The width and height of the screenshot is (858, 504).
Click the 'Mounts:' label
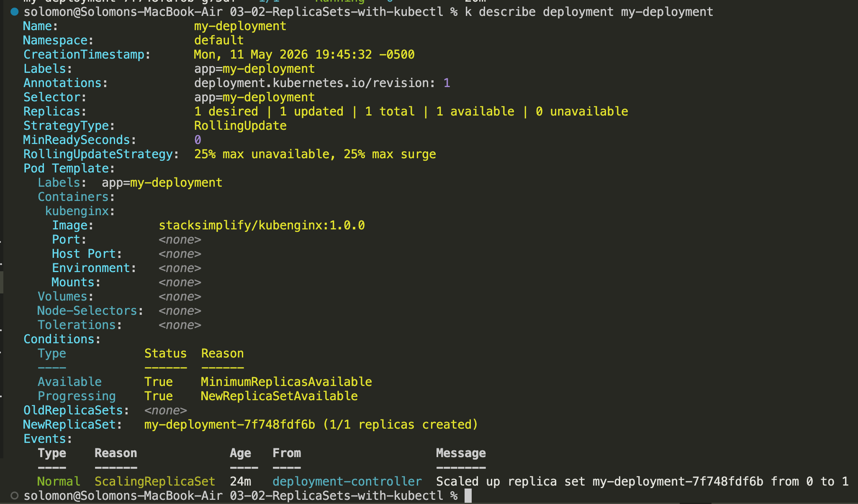76,282
